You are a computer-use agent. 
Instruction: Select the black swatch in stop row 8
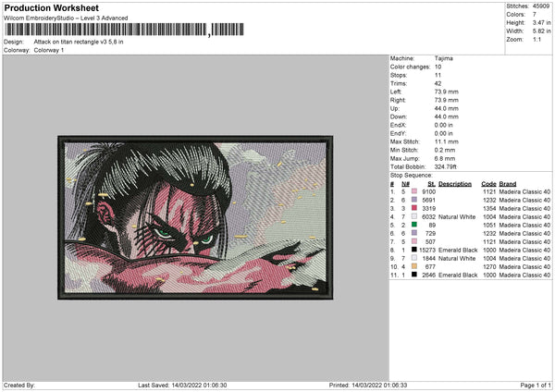(x=414, y=250)
